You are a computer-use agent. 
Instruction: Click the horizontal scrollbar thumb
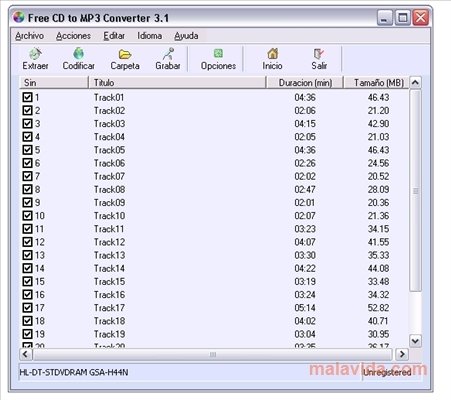point(213,354)
